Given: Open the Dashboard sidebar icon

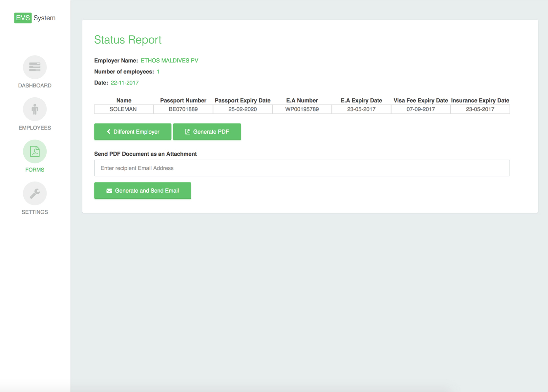Looking at the screenshot, I should point(35,67).
